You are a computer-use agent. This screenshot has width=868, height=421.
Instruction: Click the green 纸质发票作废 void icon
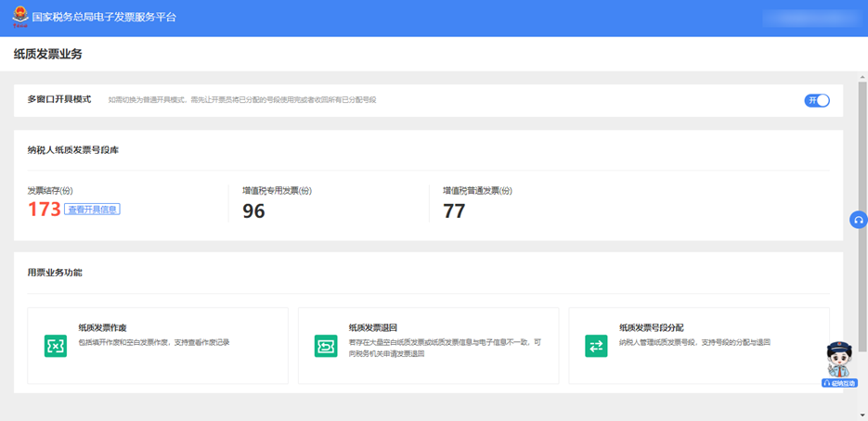tap(56, 346)
